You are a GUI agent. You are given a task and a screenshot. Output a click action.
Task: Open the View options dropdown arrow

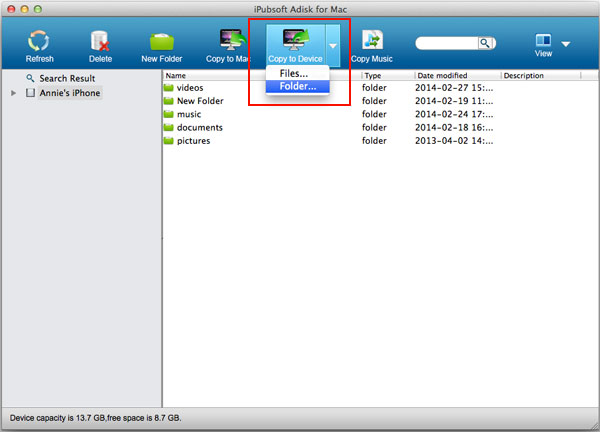click(x=566, y=44)
